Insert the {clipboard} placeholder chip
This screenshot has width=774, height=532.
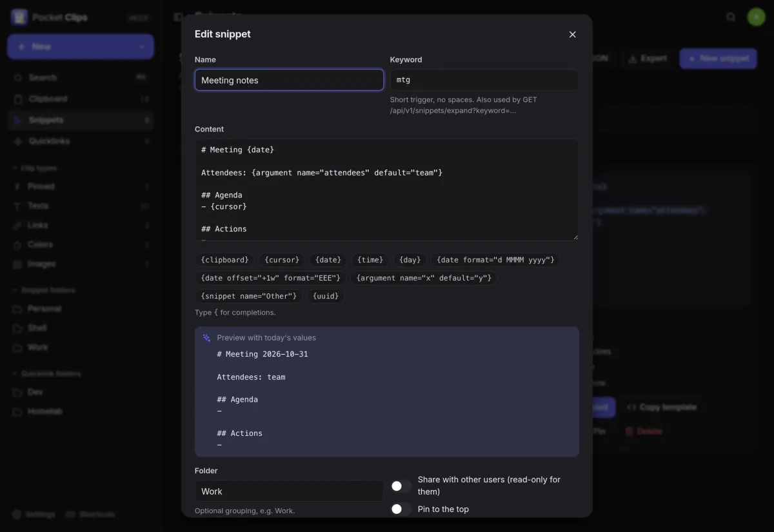(x=225, y=260)
